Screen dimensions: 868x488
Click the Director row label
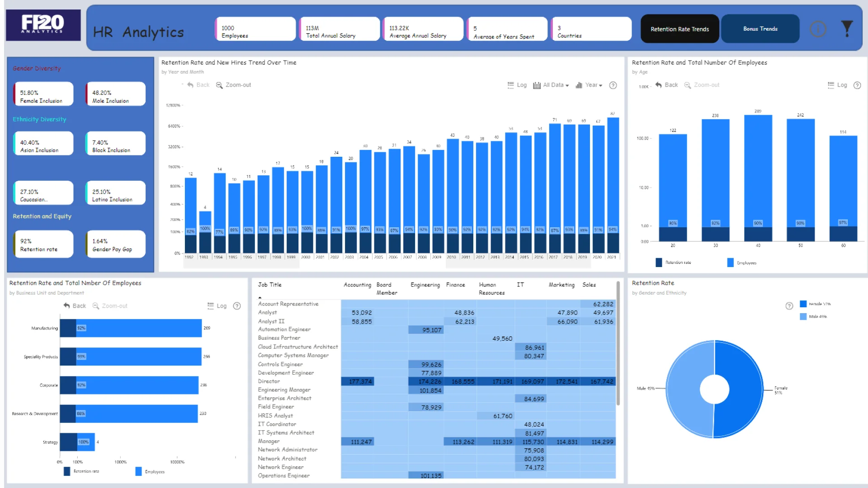pyautogui.click(x=269, y=381)
